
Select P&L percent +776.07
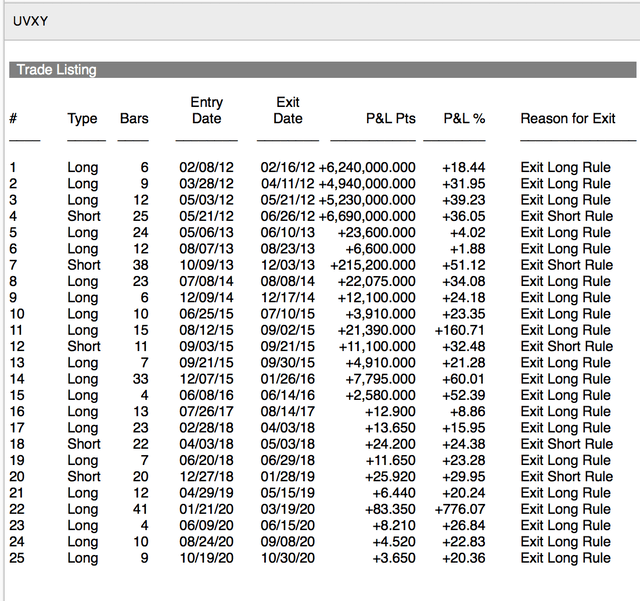(460, 509)
